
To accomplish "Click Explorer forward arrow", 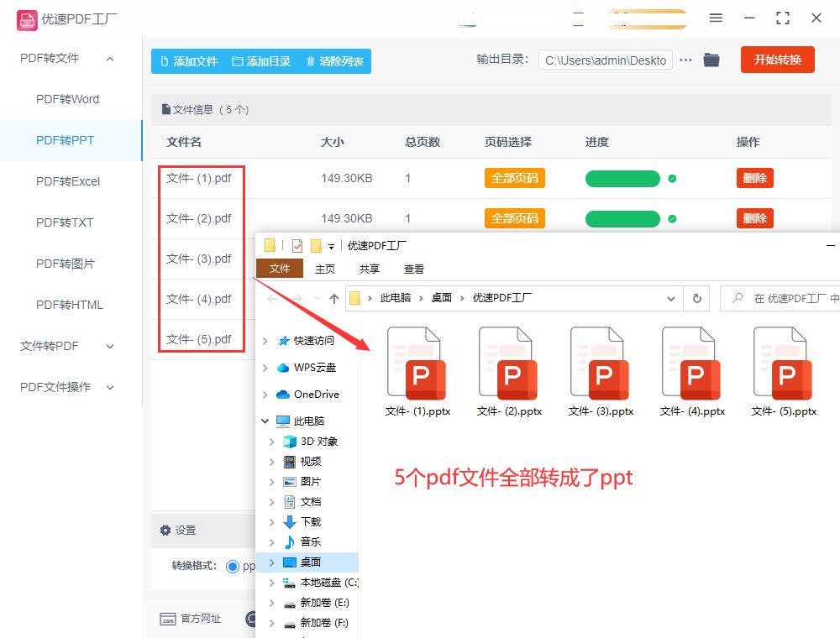I will 297,299.
